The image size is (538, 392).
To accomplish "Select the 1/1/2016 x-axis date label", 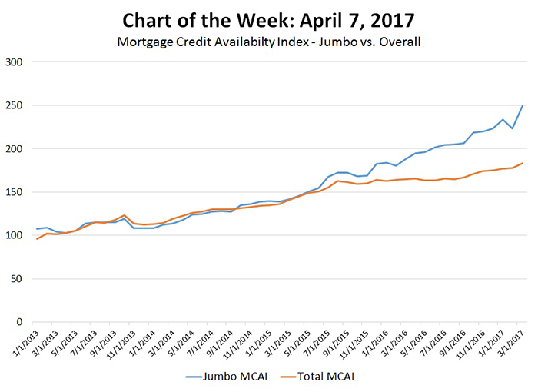I will click(x=377, y=341).
